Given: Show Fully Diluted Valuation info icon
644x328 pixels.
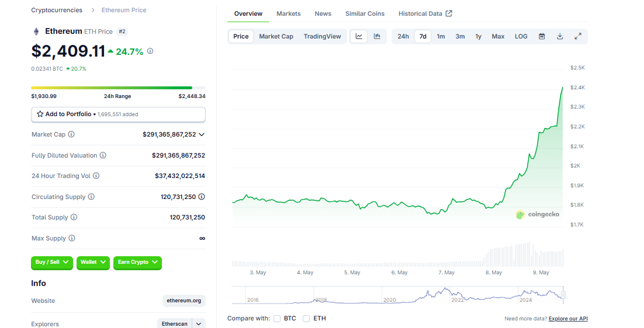Looking at the screenshot, I should 103,155.
